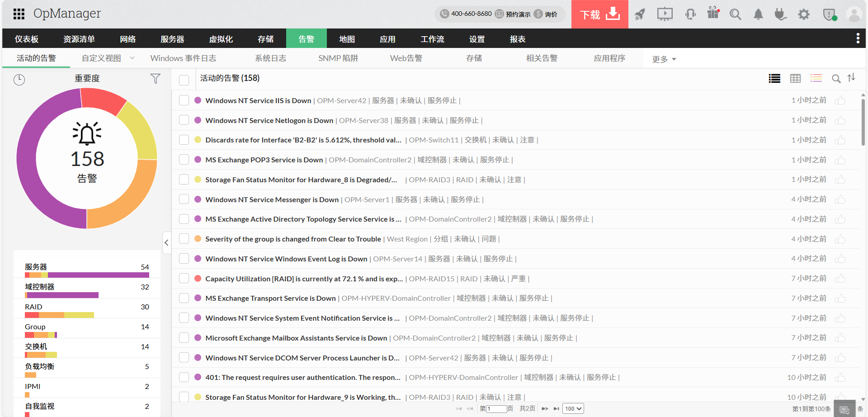Open the 100 rows-per-page dropdown
Viewport: 868px width, 417px height.
point(573,408)
